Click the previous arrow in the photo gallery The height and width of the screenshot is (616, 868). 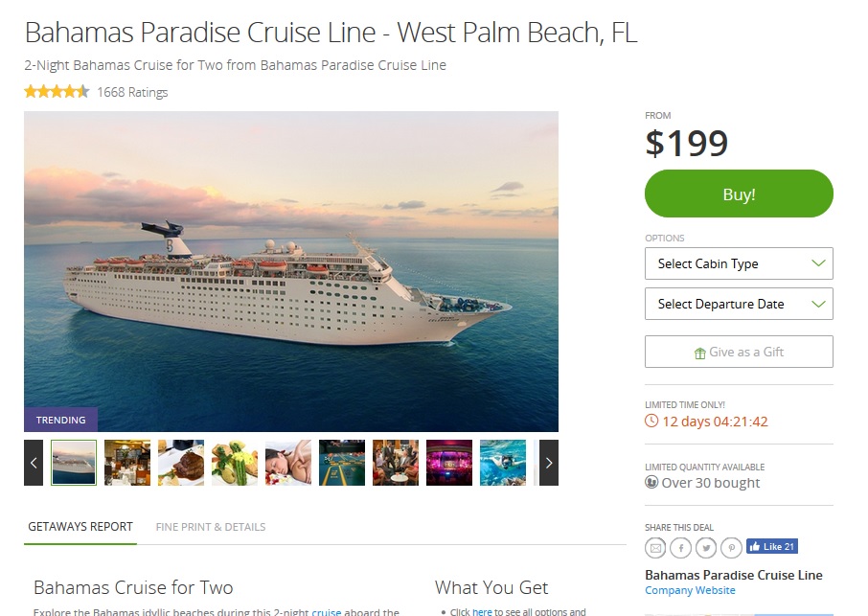[33, 463]
